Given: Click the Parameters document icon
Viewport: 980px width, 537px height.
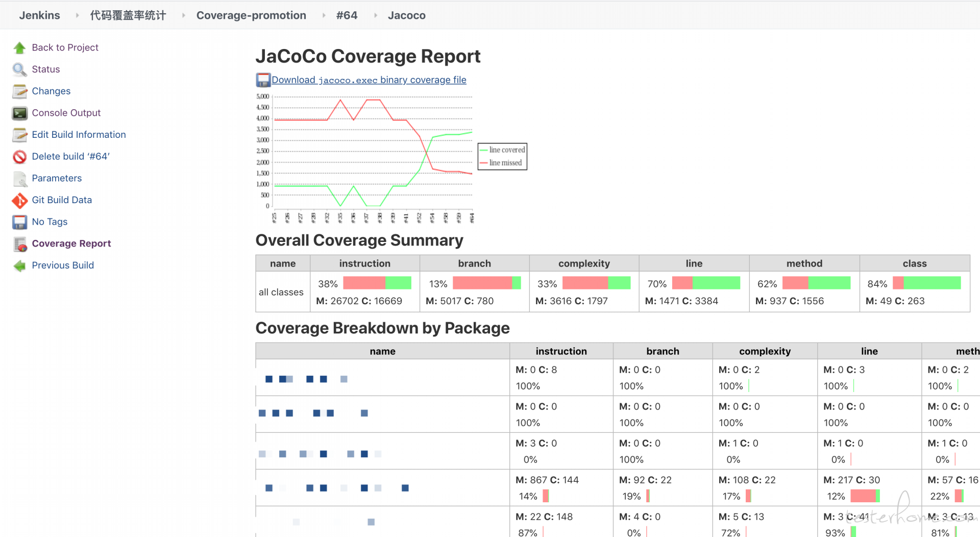Looking at the screenshot, I should (x=19, y=179).
